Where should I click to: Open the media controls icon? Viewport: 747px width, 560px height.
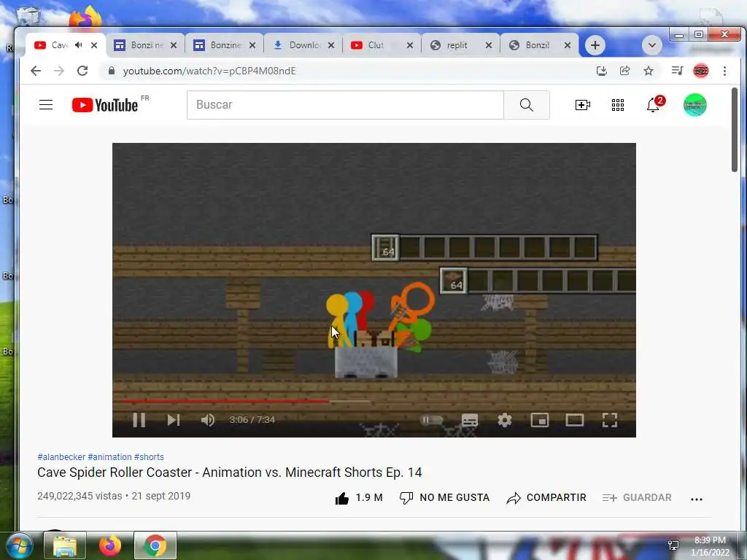click(x=677, y=71)
